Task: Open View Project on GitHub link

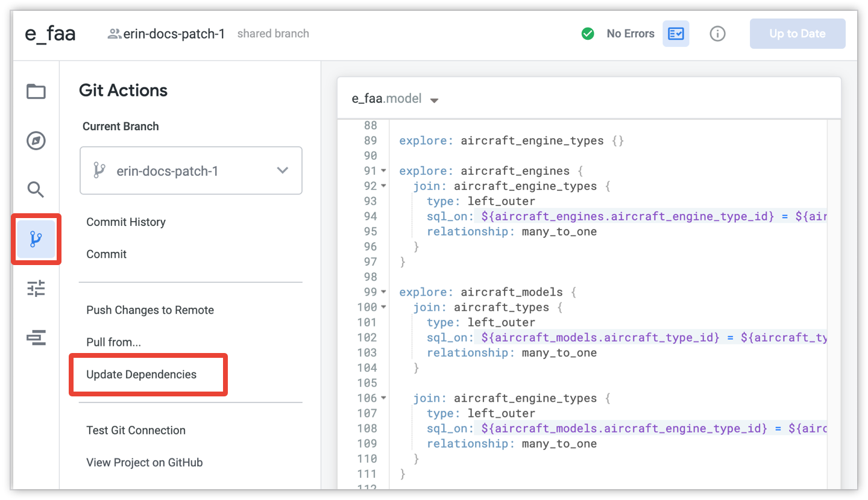Action: coord(145,463)
